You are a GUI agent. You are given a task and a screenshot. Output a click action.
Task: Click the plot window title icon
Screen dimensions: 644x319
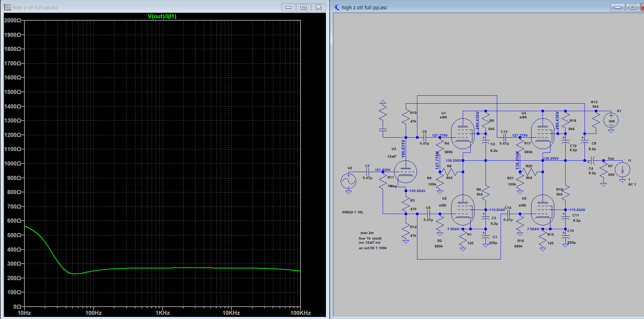pos(8,7)
